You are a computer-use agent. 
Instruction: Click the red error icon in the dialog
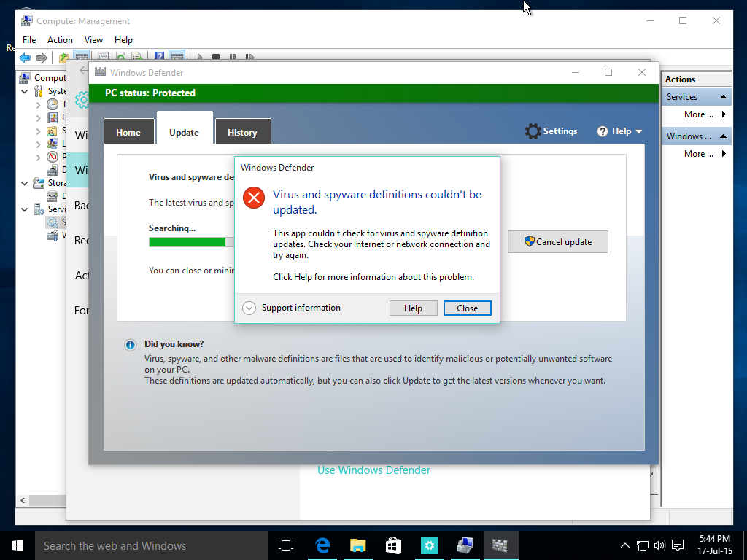pos(254,198)
